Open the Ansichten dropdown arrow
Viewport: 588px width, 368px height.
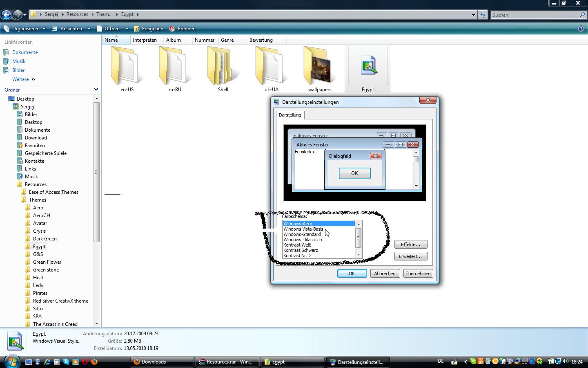pyautogui.click(x=89, y=29)
